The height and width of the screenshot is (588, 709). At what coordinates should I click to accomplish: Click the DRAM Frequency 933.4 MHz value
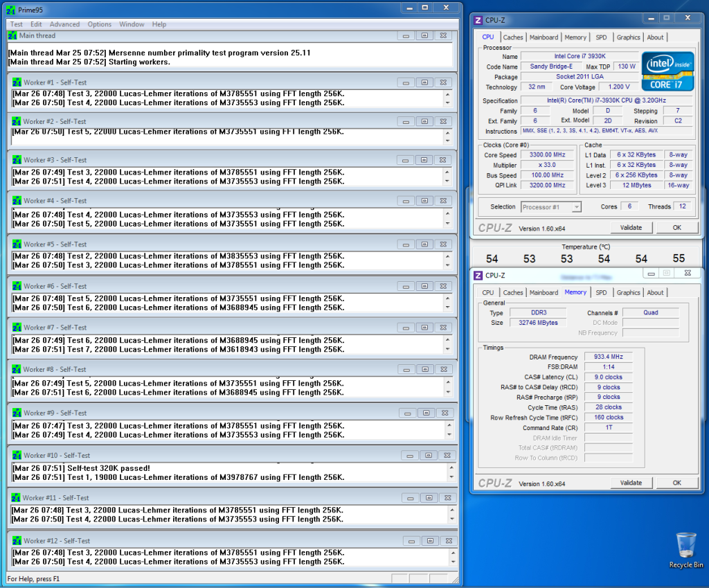coord(608,357)
